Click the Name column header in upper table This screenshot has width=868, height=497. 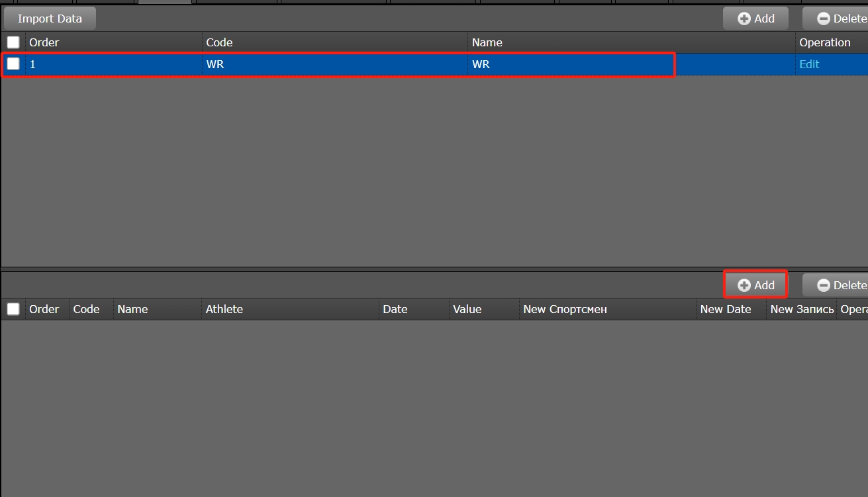point(487,42)
